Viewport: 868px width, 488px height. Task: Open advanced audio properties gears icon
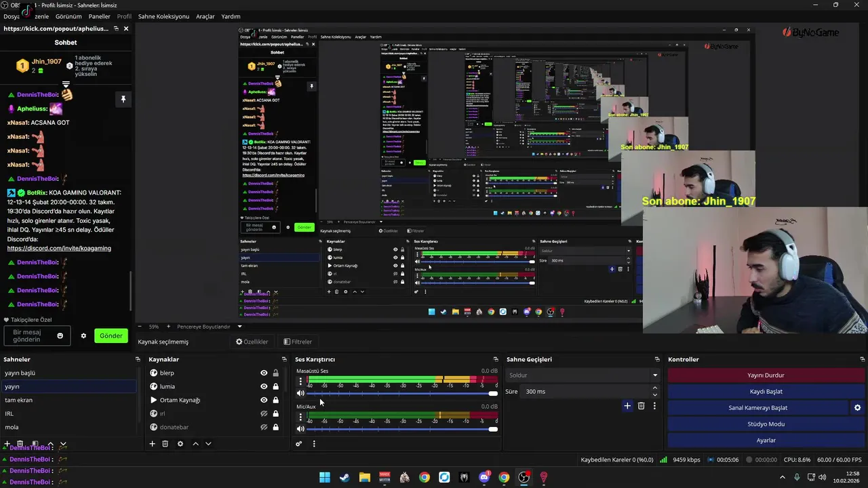pyautogui.click(x=299, y=444)
